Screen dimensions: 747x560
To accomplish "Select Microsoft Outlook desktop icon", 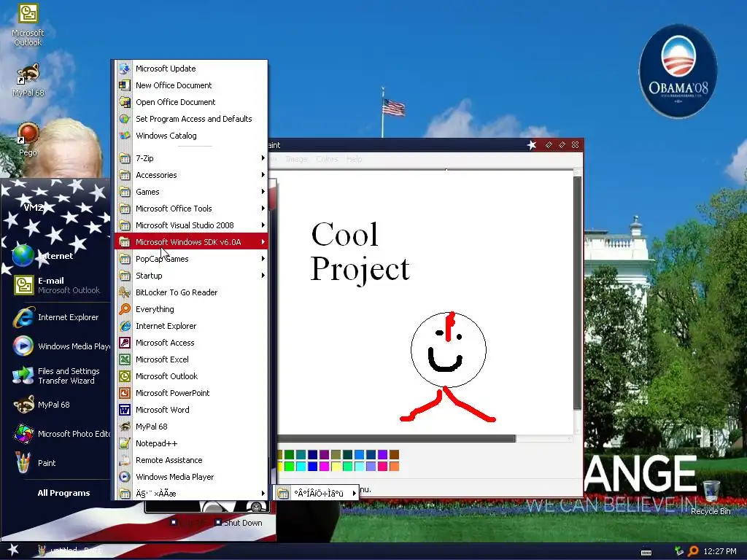I will tap(28, 25).
